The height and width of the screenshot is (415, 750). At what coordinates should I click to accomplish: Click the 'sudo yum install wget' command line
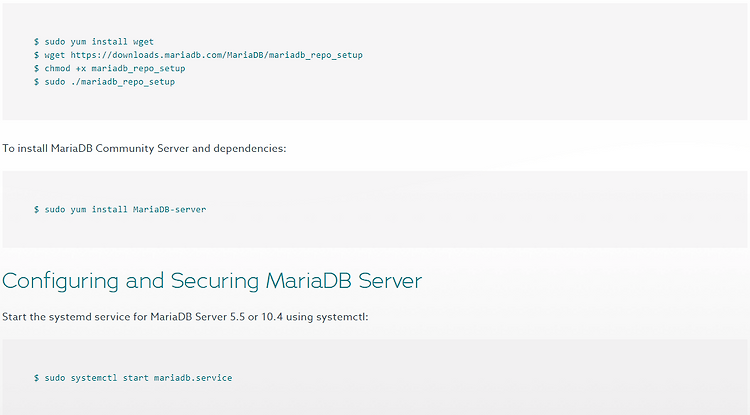click(x=94, y=42)
